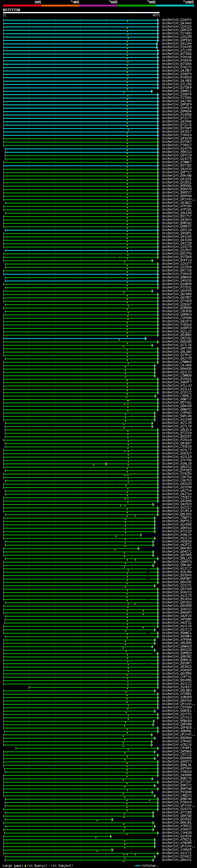Click the alignment bar of UniRef100_Q9ARI1
Screen dimensions: 197x868
(x=78, y=91)
